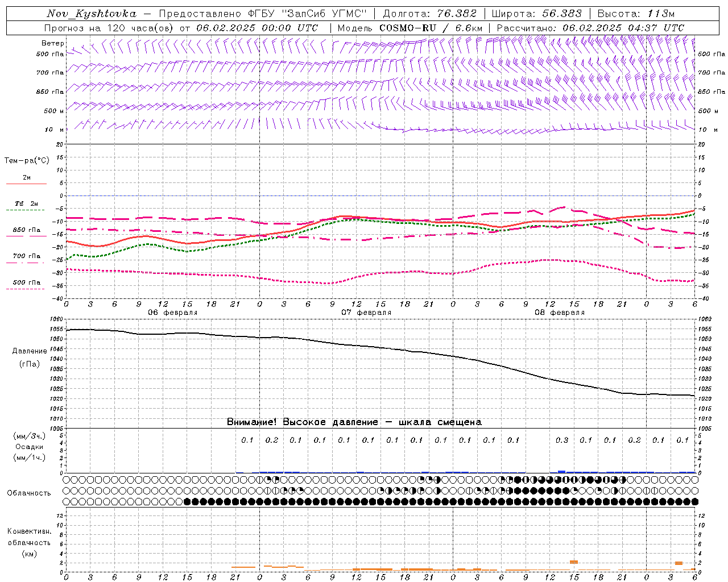This screenshot has height=582, width=728.
Task: Click 1060 on the left pressure axis
Action: click(x=55, y=319)
